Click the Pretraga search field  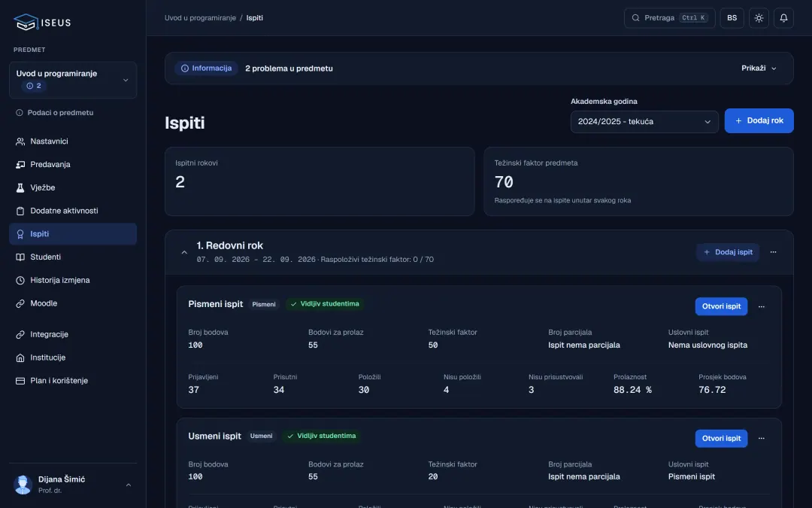(670, 18)
